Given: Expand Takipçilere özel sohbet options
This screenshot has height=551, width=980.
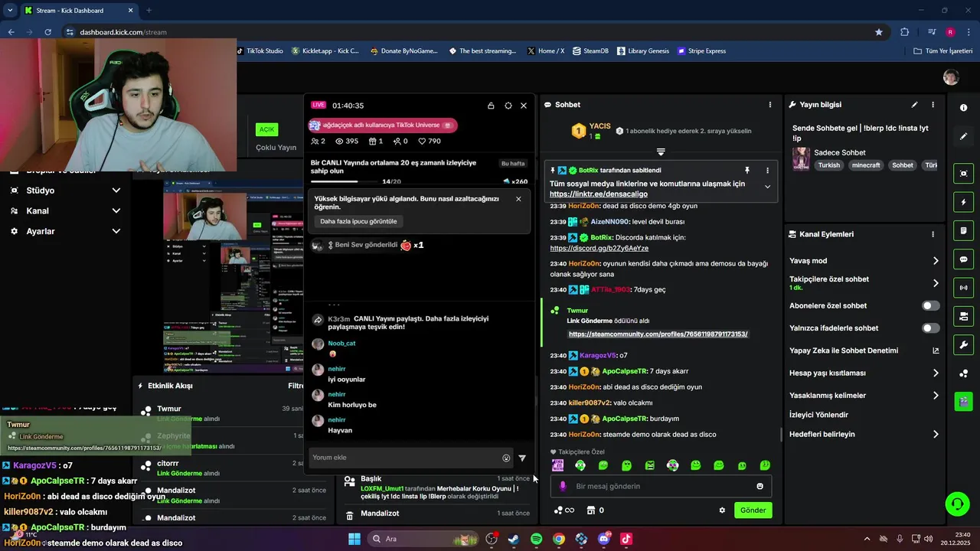Looking at the screenshot, I should click(x=935, y=283).
